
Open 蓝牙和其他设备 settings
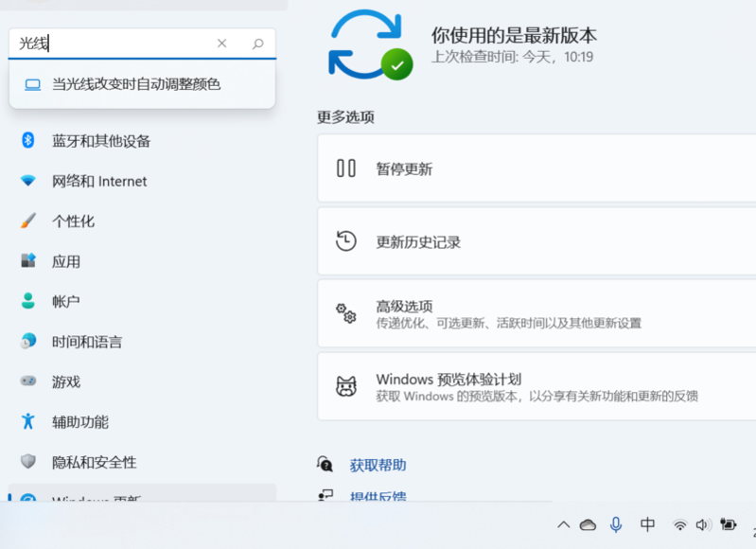click(x=101, y=141)
